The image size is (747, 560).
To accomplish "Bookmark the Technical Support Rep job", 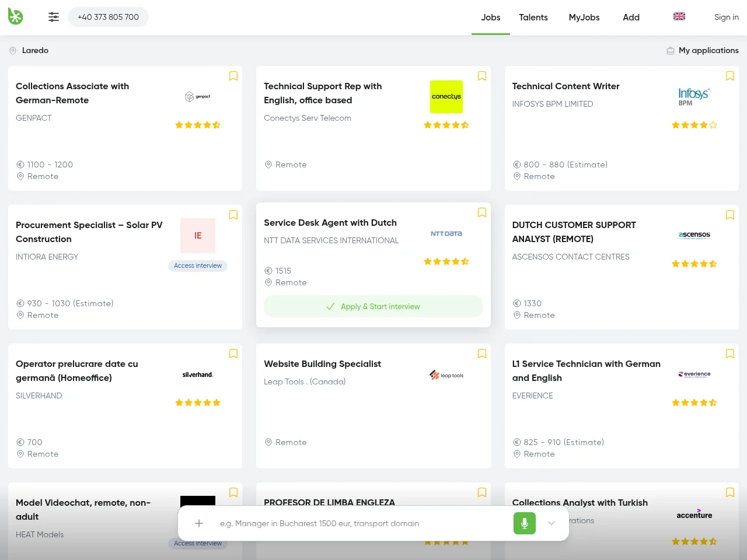I will pyautogui.click(x=482, y=76).
